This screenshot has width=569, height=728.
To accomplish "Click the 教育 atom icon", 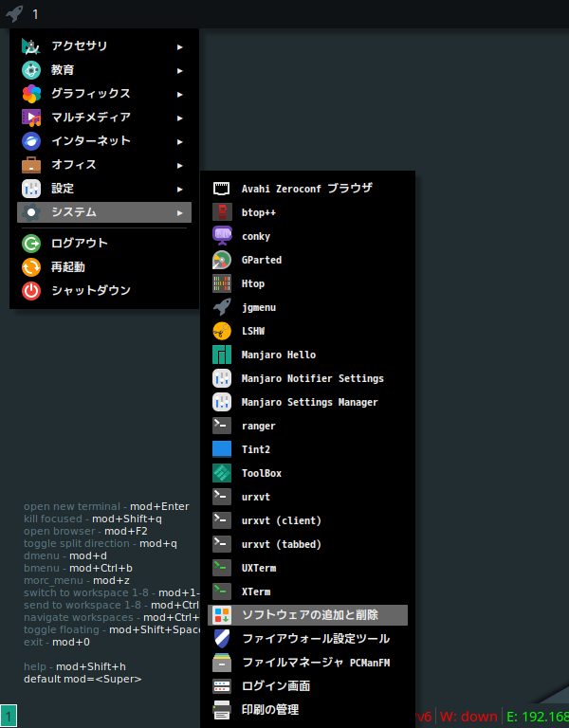I will 31,70.
